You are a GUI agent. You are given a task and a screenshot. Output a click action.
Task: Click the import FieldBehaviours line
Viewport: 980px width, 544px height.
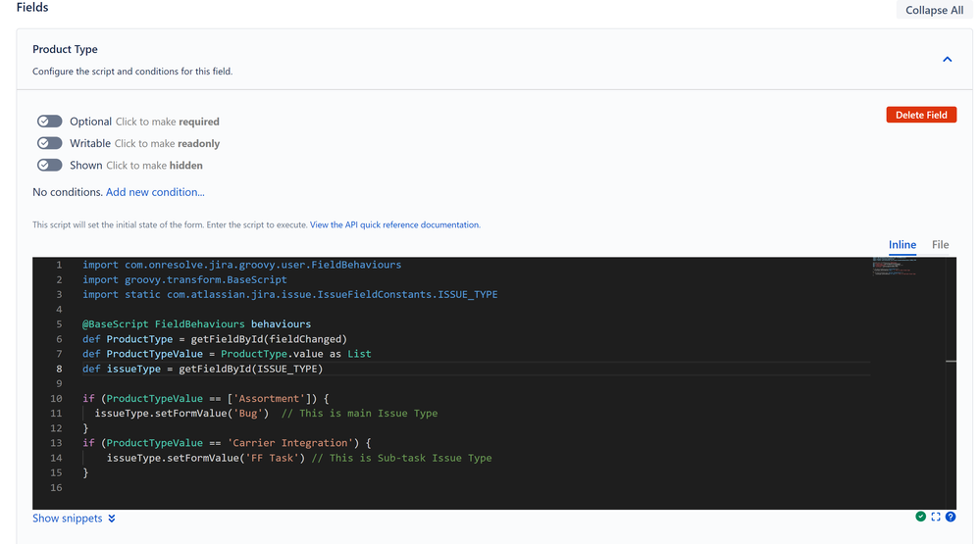tap(242, 265)
